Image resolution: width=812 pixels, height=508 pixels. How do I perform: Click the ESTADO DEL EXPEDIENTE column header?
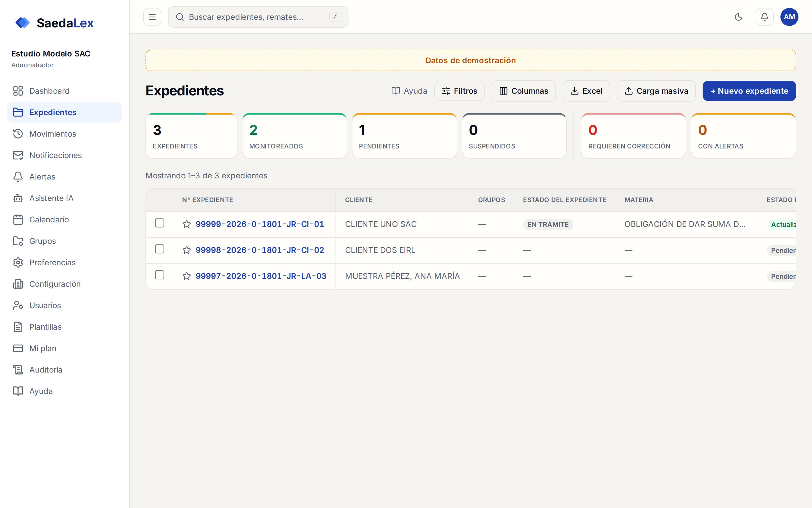pyautogui.click(x=564, y=200)
